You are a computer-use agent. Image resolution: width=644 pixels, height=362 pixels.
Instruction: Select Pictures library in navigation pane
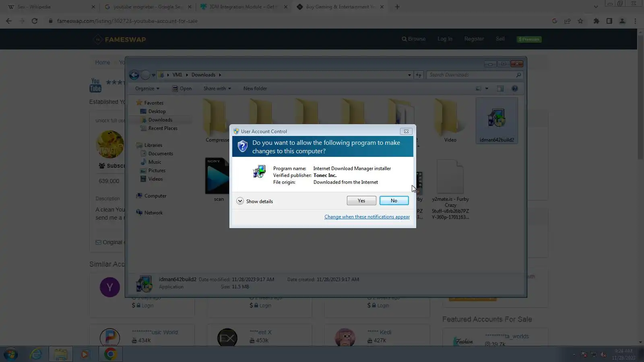tap(153, 171)
